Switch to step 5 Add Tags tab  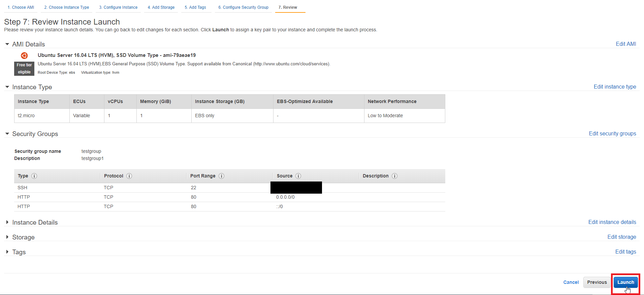click(x=195, y=7)
